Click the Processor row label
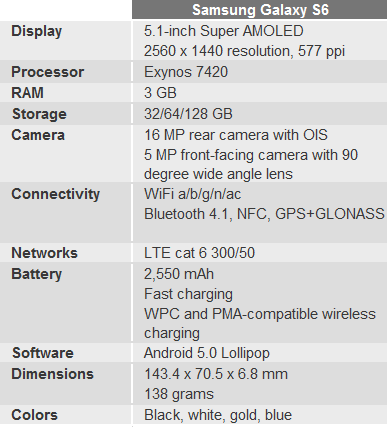Image resolution: width=387 pixels, height=427 pixels. pyautogui.click(x=48, y=72)
